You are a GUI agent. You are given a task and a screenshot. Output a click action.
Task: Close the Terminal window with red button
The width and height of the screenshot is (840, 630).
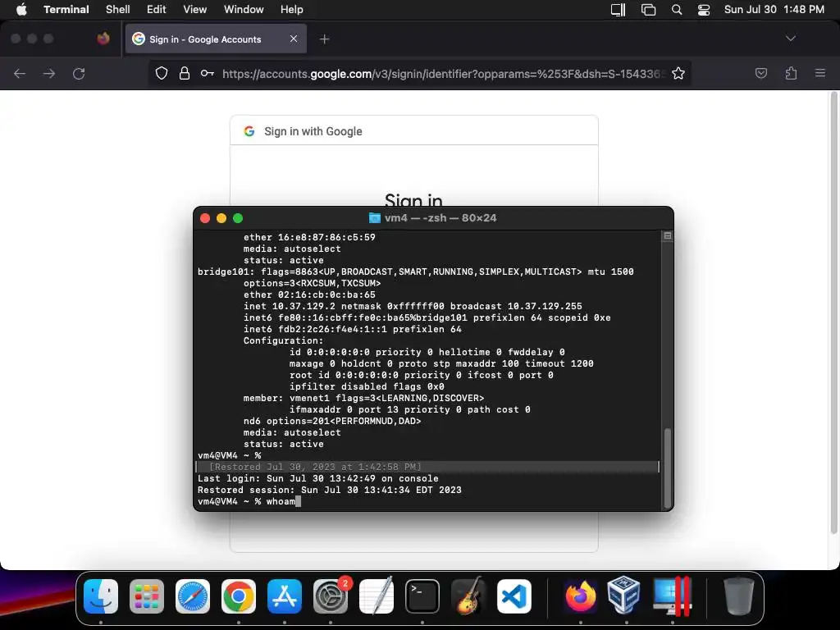point(204,218)
